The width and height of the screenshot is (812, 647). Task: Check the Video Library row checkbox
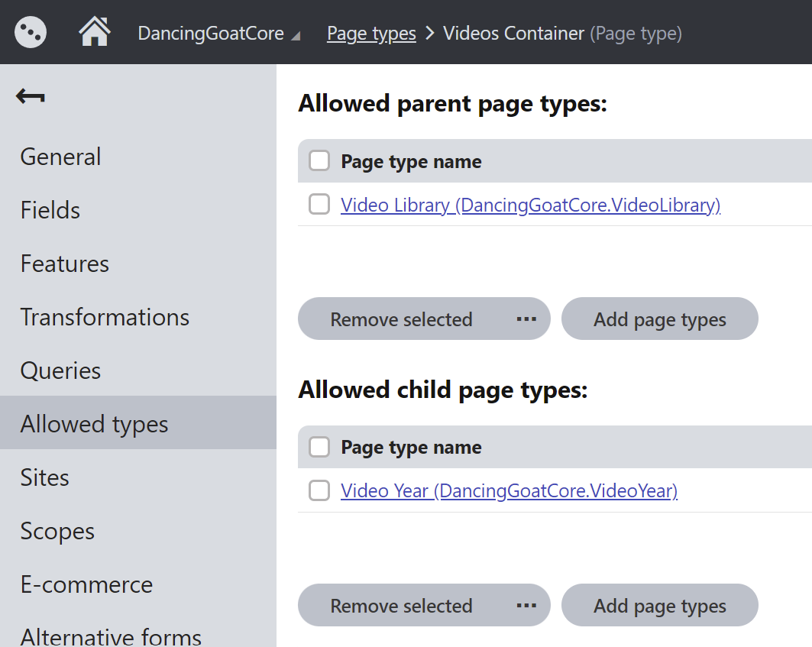[x=319, y=204]
